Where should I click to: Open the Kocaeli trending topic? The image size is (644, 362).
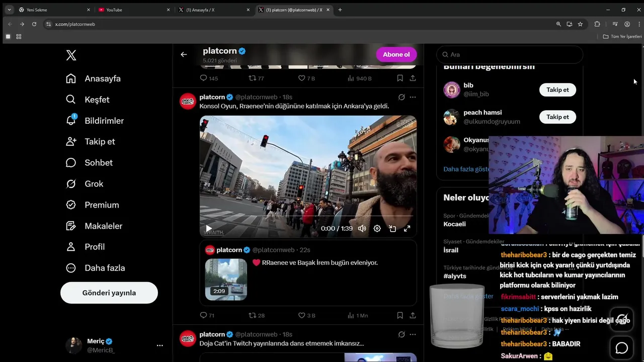[x=454, y=224]
